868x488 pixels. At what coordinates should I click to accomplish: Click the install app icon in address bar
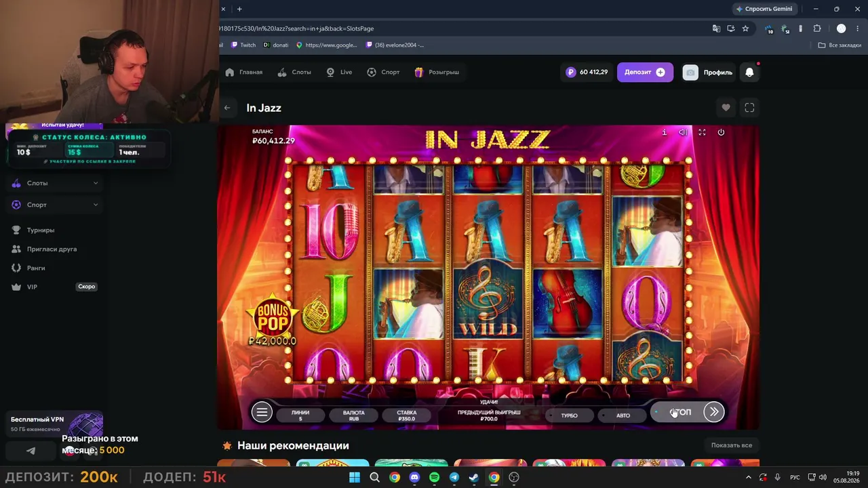pyautogui.click(x=730, y=28)
